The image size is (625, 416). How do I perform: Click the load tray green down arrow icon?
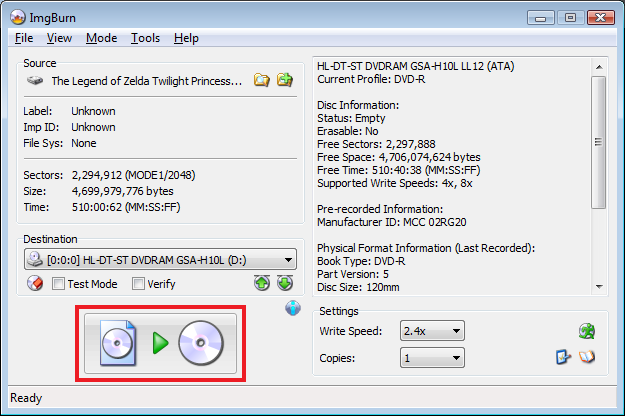(x=285, y=283)
